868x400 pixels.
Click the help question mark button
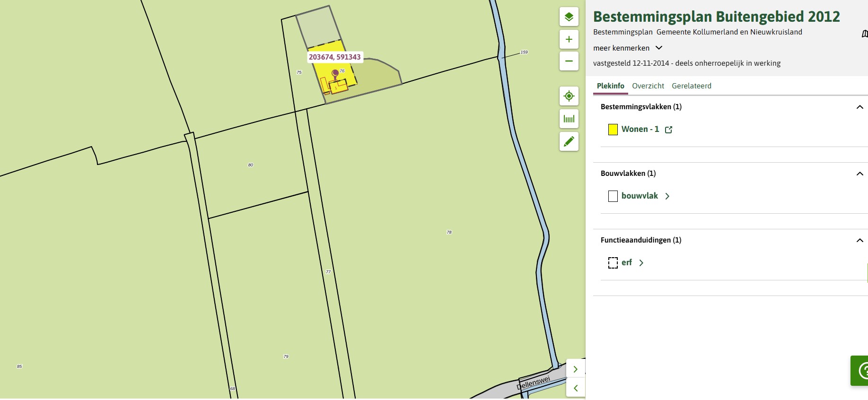click(x=862, y=370)
